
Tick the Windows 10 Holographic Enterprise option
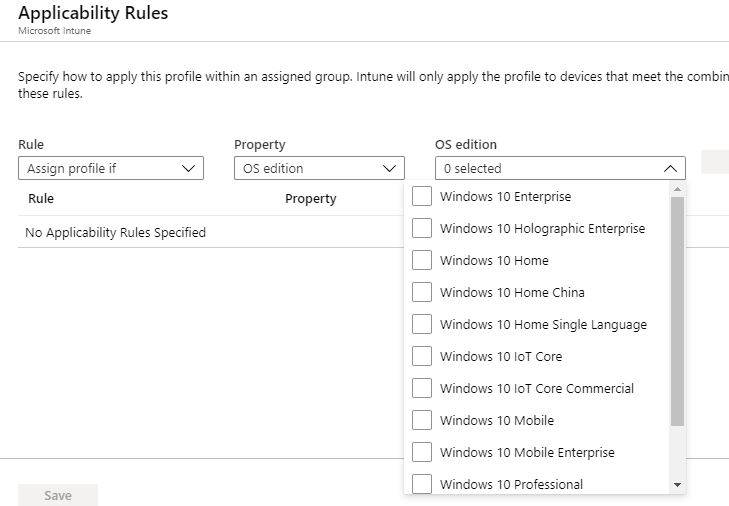(x=422, y=228)
